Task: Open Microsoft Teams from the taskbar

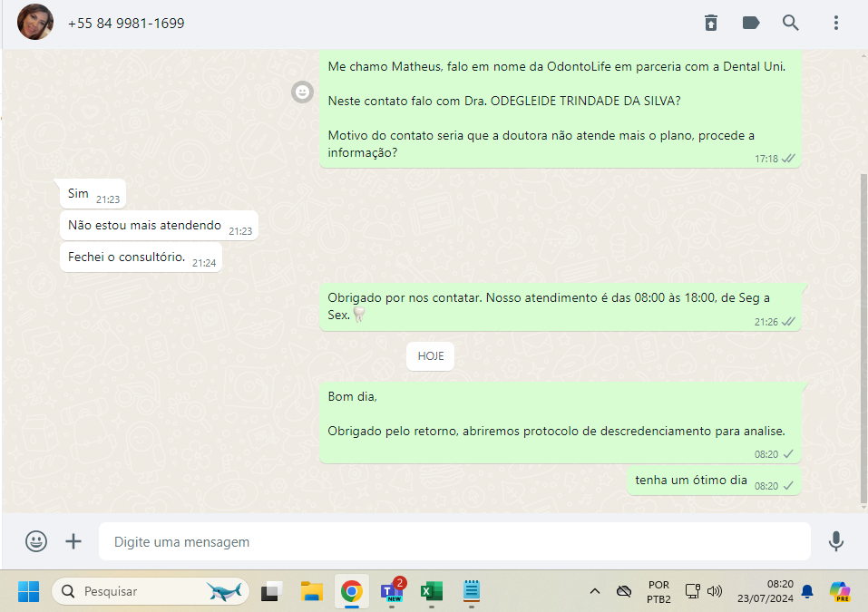Action: pyautogui.click(x=392, y=591)
